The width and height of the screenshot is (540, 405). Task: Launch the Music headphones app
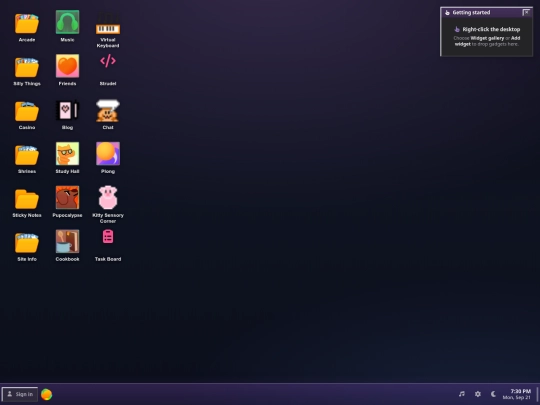click(68, 22)
